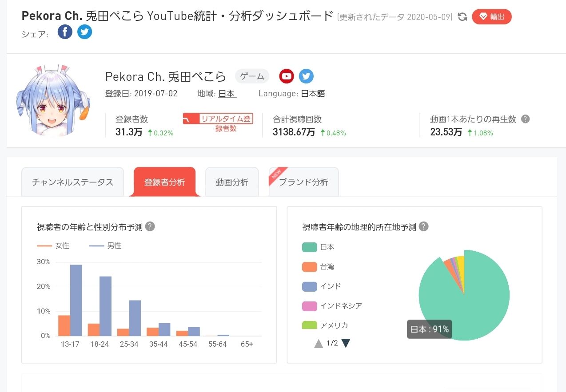Show help for 視聴者の年齢と性別分布予測
The height and width of the screenshot is (392, 566).
coord(150,226)
